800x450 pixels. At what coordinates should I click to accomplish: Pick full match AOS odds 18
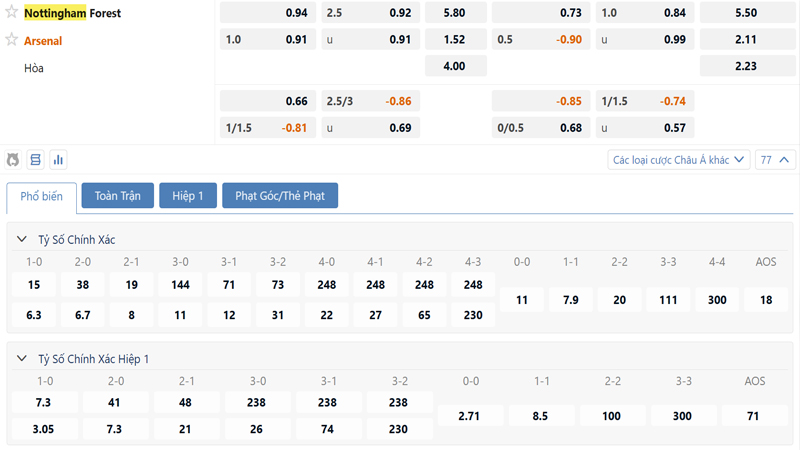coord(766,300)
